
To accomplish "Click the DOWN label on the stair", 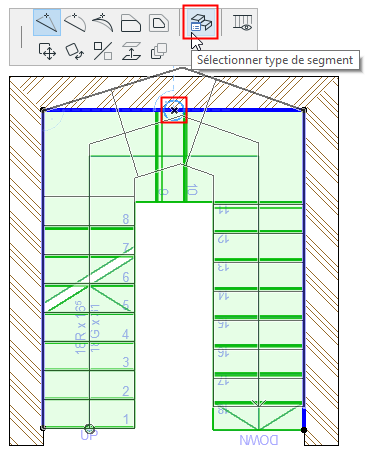I will click(259, 440).
